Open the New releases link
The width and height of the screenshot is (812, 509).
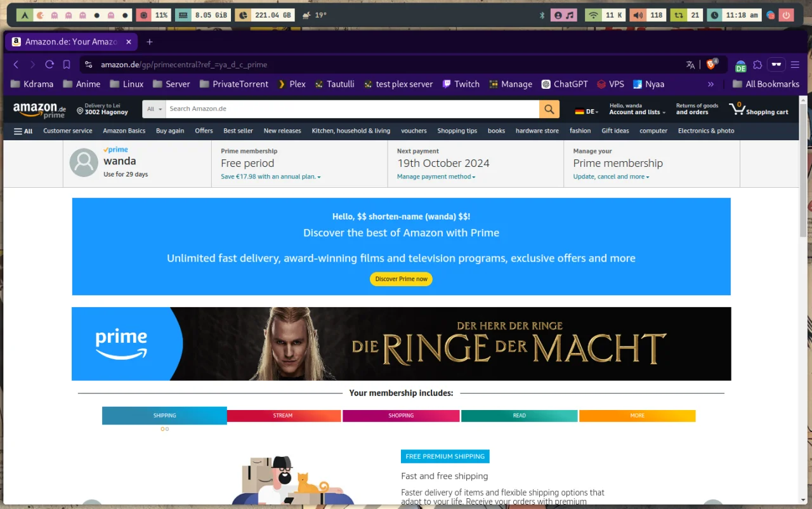click(282, 131)
